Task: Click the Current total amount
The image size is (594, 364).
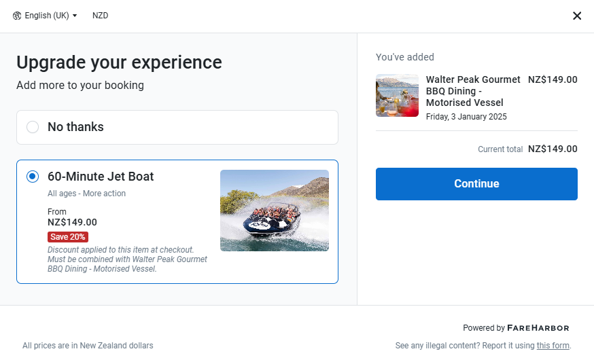Action: pyautogui.click(x=553, y=149)
